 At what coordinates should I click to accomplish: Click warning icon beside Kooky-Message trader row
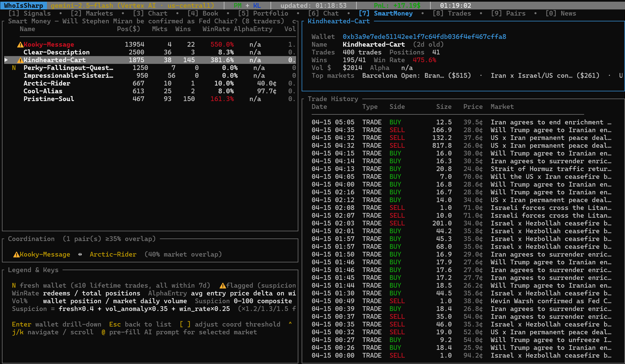(20, 45)
